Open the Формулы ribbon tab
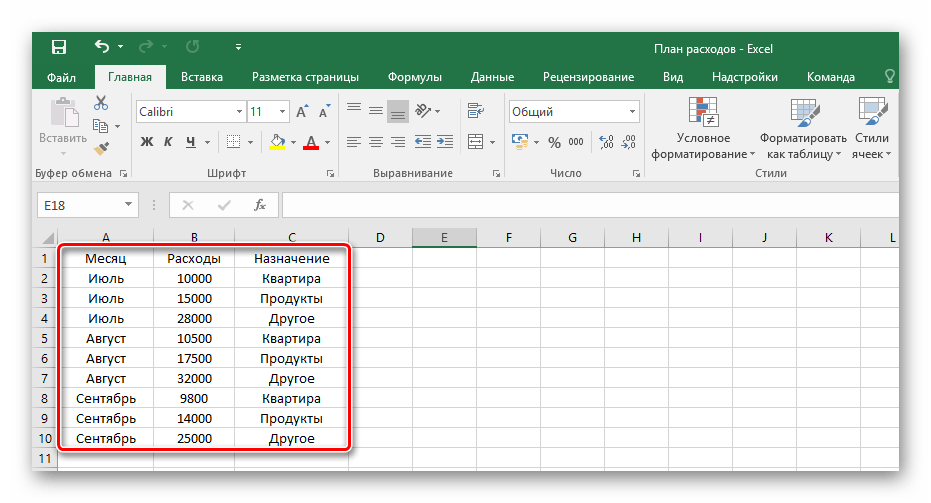 (415, 77)
